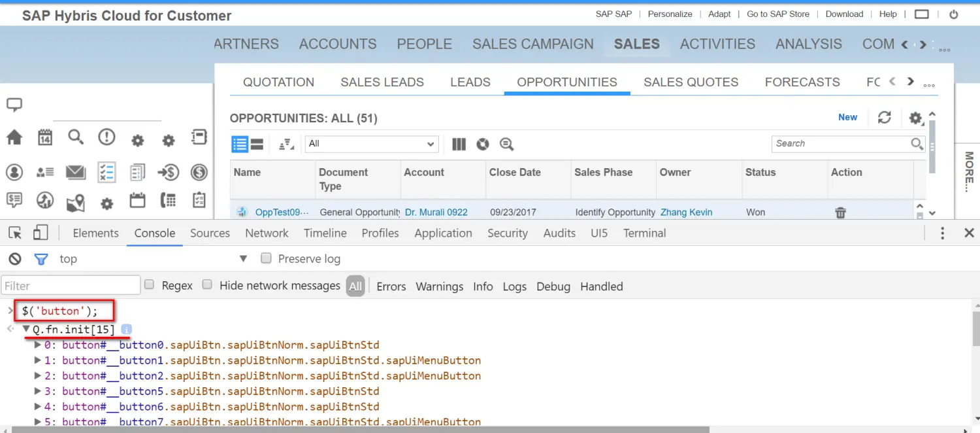Check the Regex checkbox
The height and width of the screenshot is (433, 980).
[149, 285]
